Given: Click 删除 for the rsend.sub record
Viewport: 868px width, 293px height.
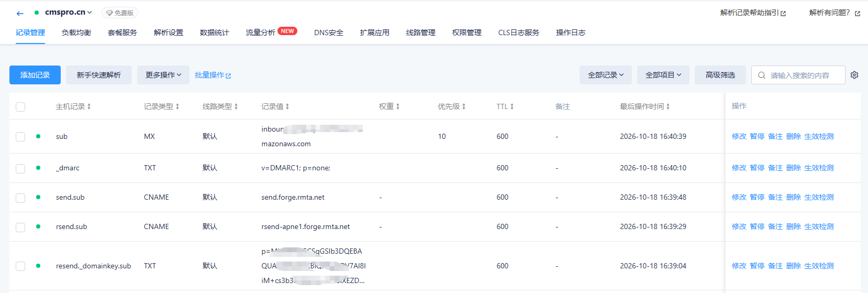Looking at the screenshot, I should pos(794,226).
